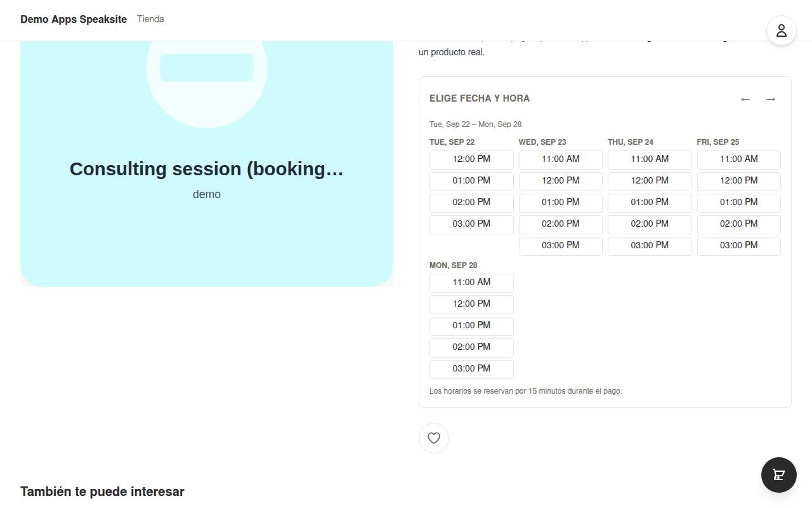Image resolution: width=812 pixels, height=508 pixels.
Task: Select 02:00 PM on Wed, Sep 23
Action: click(561, 224)
